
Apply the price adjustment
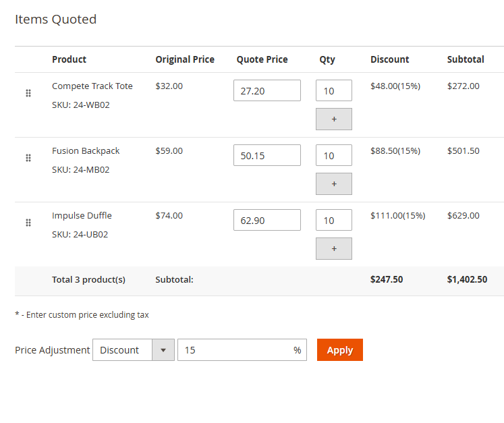(x=340, y=349)
